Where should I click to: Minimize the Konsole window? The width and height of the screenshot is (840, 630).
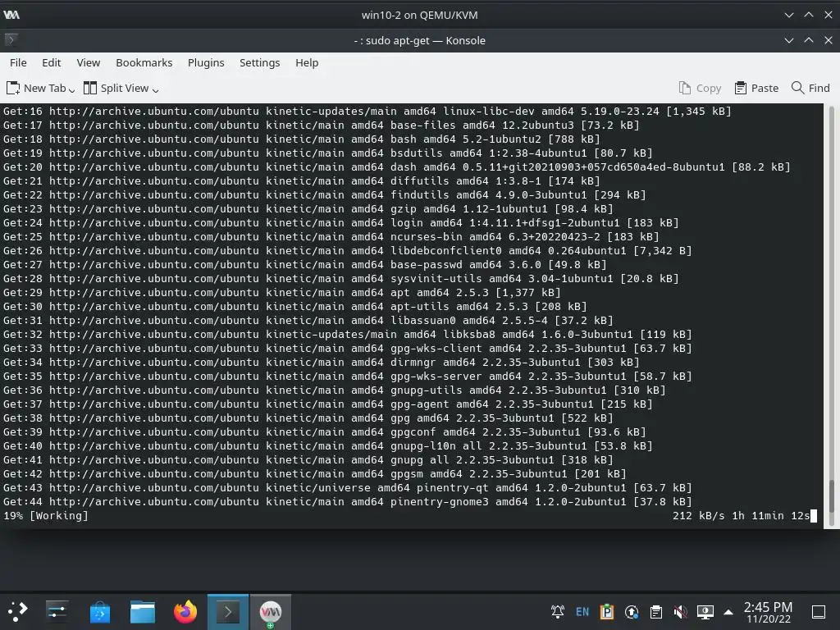coord(789,40)
